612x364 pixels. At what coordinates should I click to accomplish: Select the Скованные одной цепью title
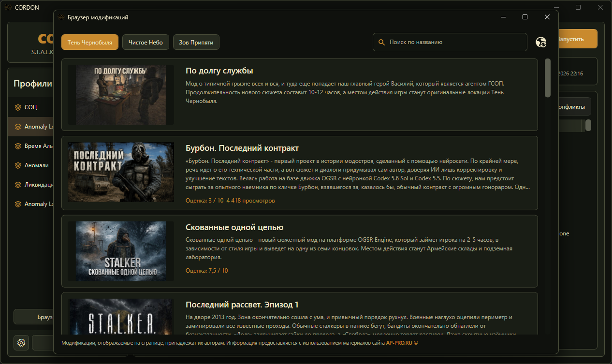click(234, 227)
